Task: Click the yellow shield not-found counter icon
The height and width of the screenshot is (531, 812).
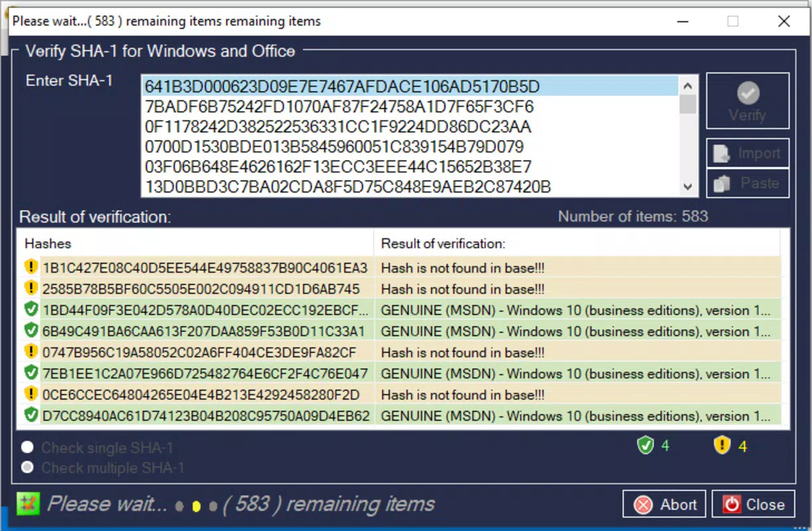Action: click(722, 445)
